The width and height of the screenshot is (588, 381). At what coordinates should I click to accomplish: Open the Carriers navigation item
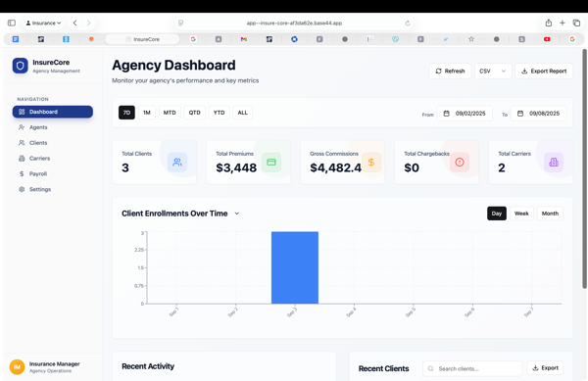coord(53,158)
